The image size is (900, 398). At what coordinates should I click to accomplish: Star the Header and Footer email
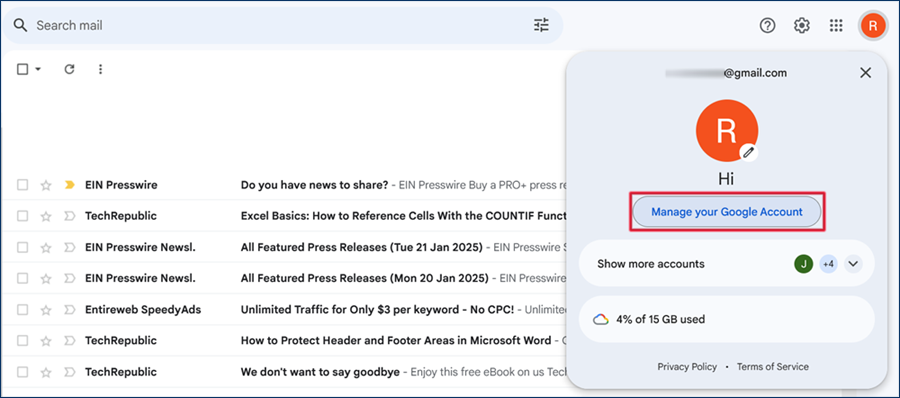click(x=46, y=341)
